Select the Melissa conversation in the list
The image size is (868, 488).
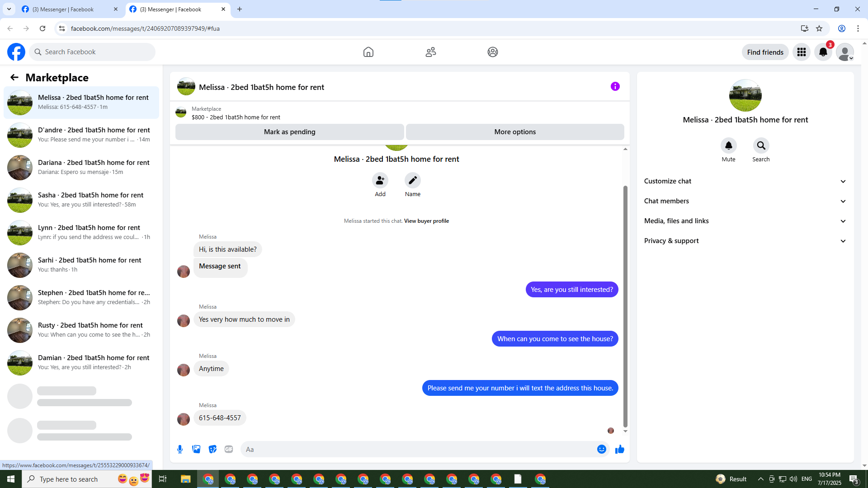(81, 103)
